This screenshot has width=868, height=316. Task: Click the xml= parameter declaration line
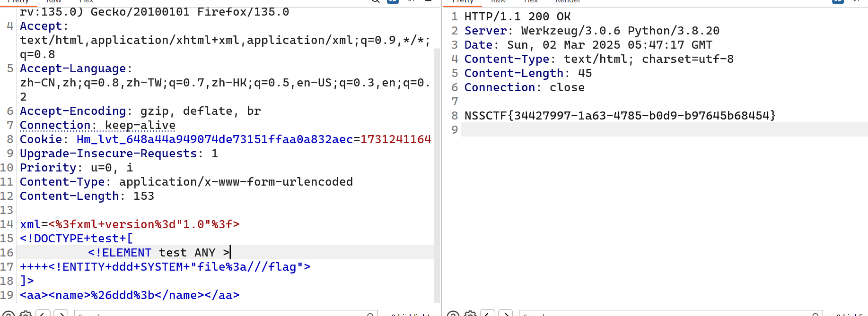point(130,224)
